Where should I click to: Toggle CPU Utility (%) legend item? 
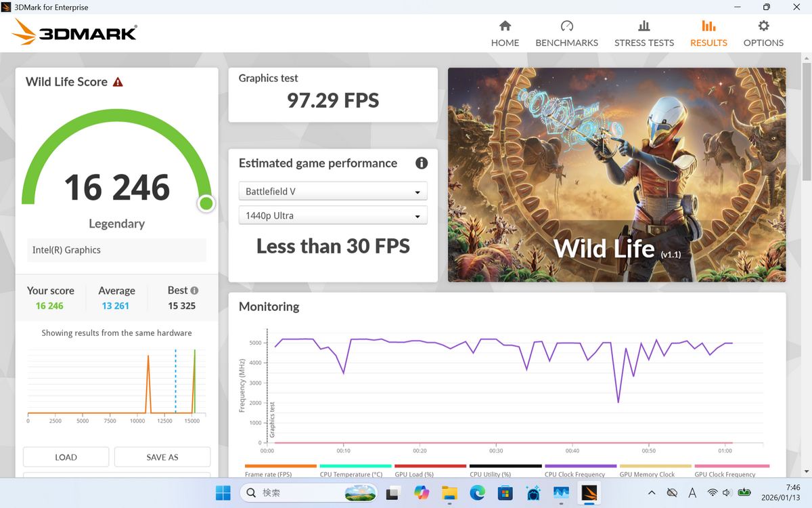pyautogui.click(x=506, y=471)
